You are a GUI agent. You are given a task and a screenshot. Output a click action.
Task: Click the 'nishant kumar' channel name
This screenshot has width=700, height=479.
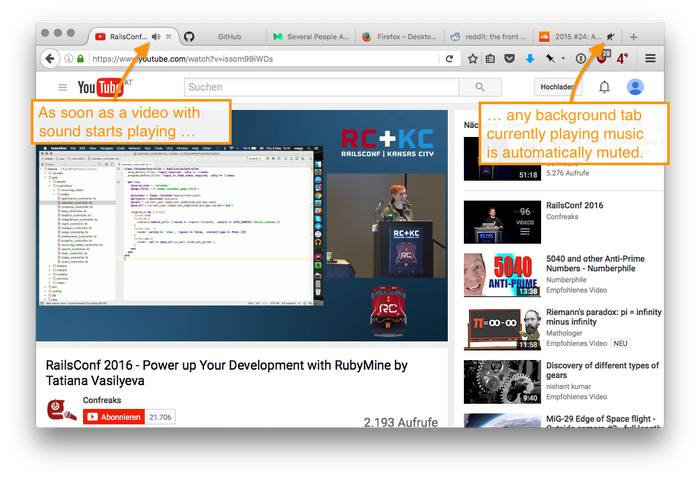568,387
